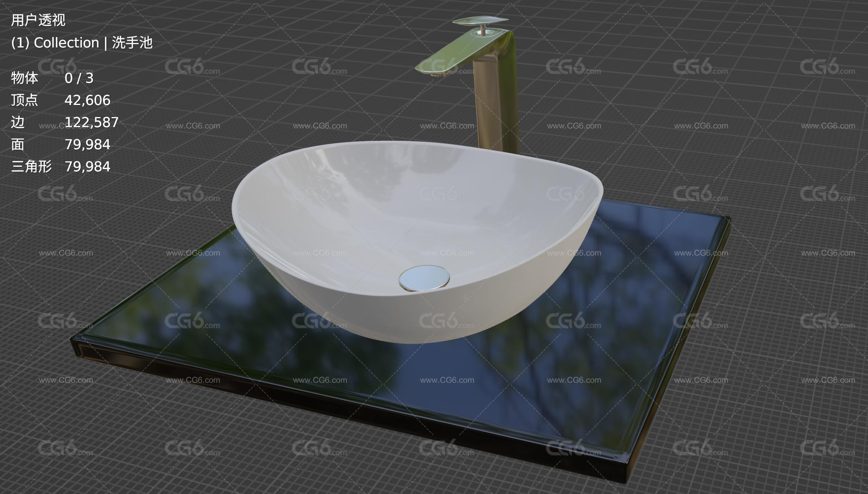Click the '(1) Collection | 洗手池' text

pyautogui.click(x=82, y=43)
